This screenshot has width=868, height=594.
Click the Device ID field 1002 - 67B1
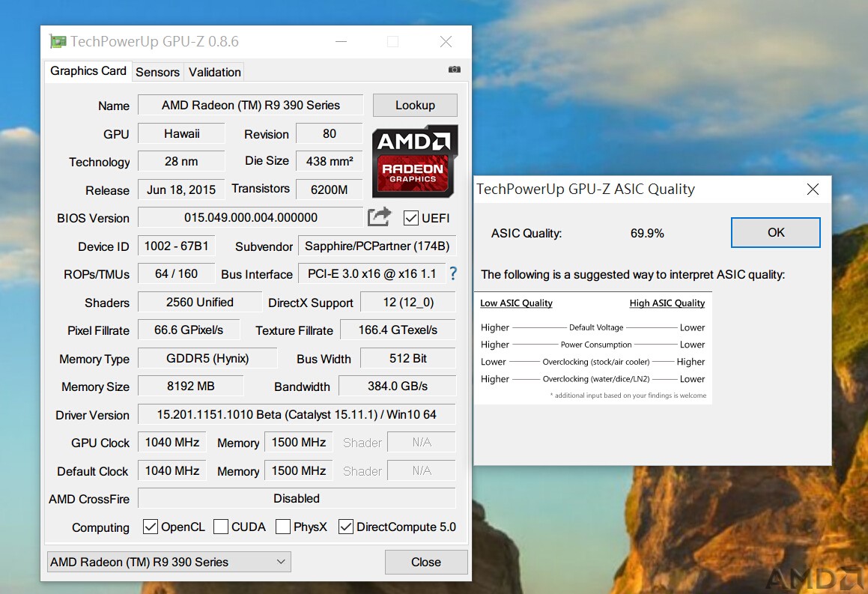click(177, 246)
